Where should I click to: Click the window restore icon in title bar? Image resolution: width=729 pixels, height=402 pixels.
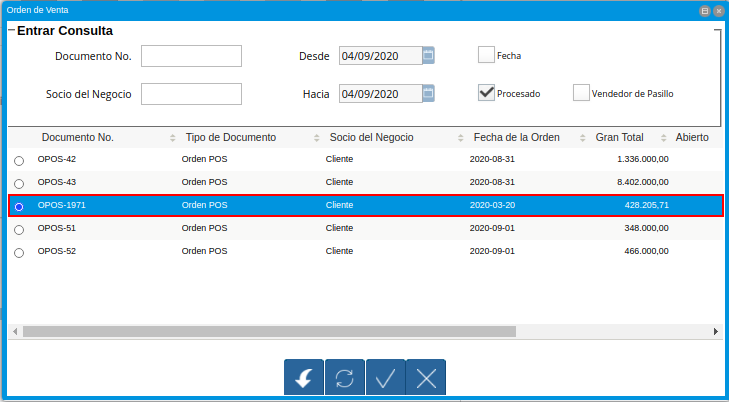pos(705,11)
